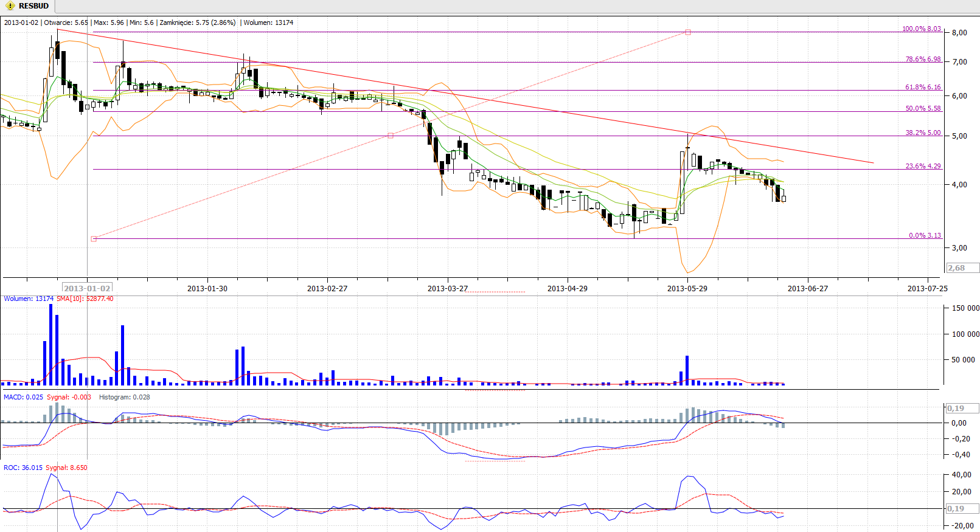
Task: Click the 2013-05-29 date label
Action: [687, 288]
